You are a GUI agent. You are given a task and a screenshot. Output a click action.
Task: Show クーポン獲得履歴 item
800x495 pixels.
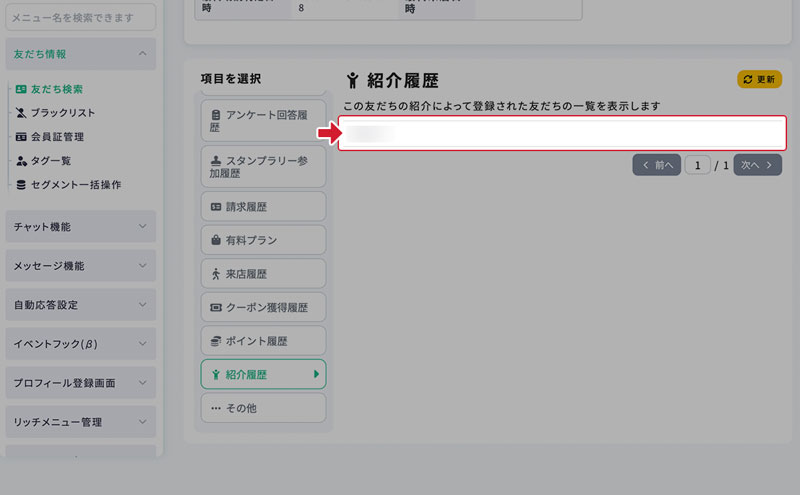tap(263, 307)
